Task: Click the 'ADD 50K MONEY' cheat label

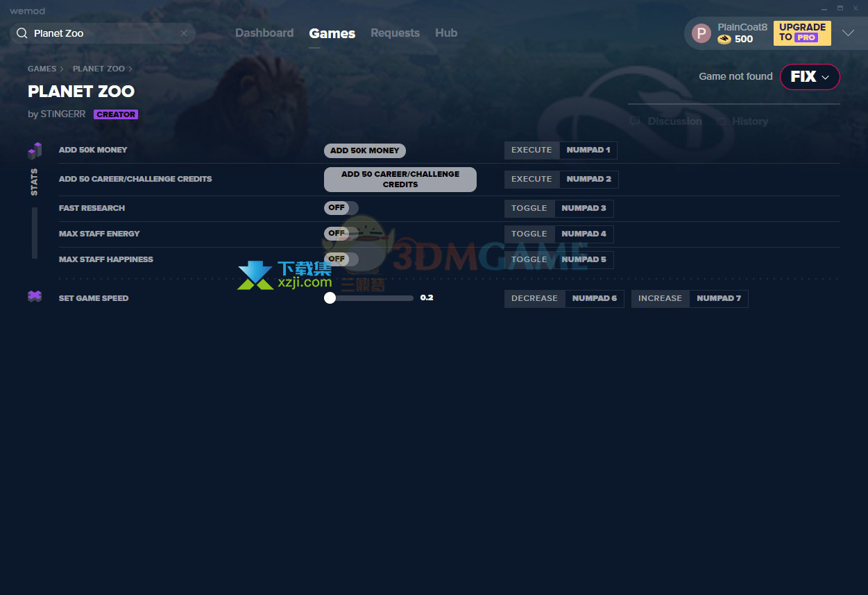Action: [x=93, y=150]
